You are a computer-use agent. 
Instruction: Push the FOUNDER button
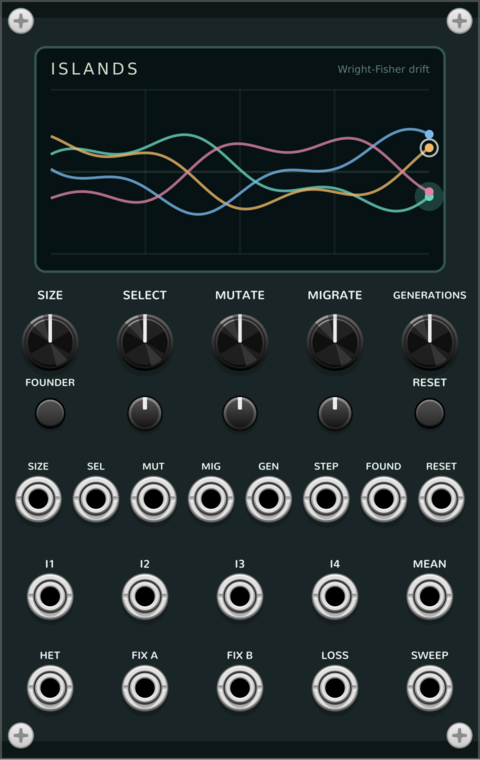coord(50,413)
